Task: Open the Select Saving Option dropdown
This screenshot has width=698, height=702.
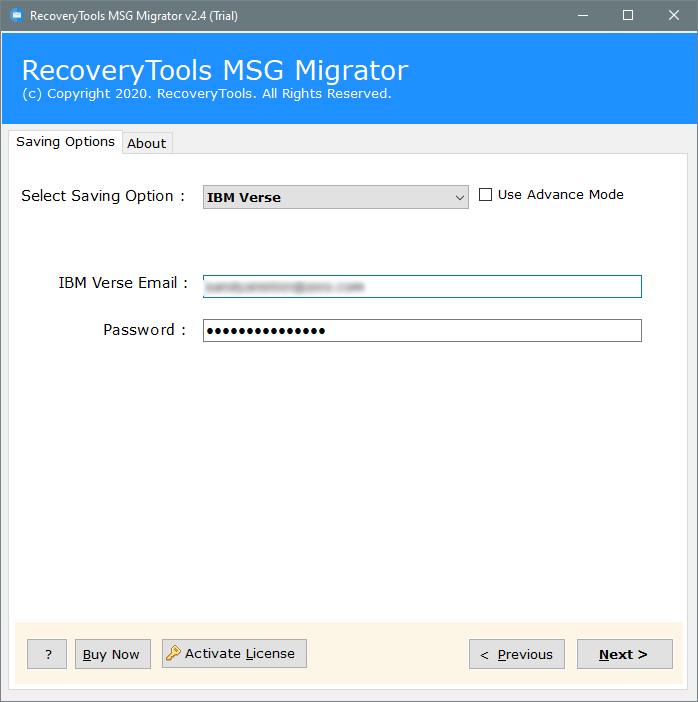Action: [x=335, y=197]
